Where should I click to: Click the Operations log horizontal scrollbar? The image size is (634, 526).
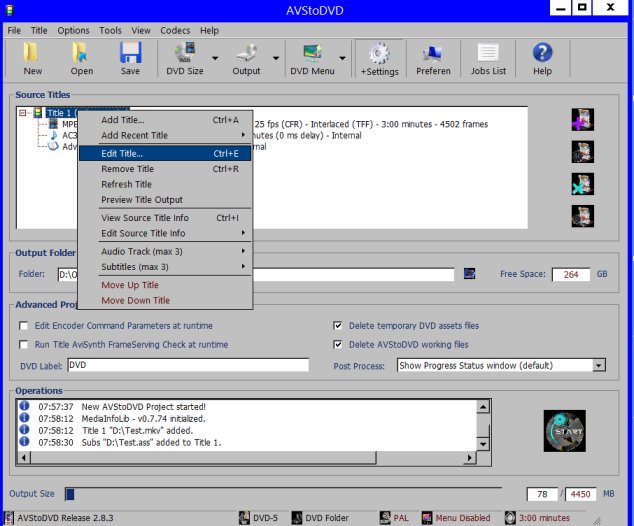[x=246, y=458]
